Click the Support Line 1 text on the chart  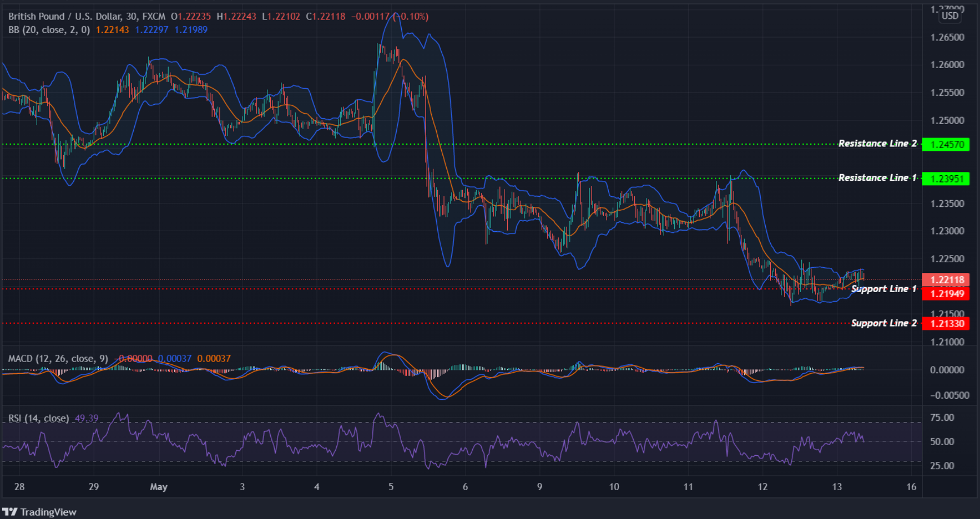[x=884, y=288]
